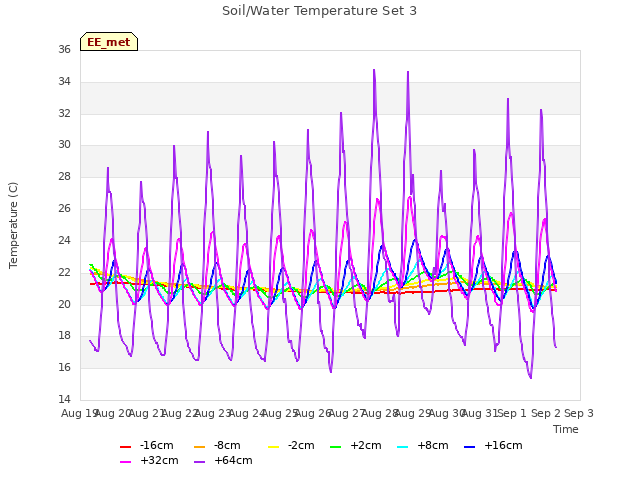Click the y-axis value 16
This screenshot has width=640, height=480.
pyautogui.click(x=64, y=367)
